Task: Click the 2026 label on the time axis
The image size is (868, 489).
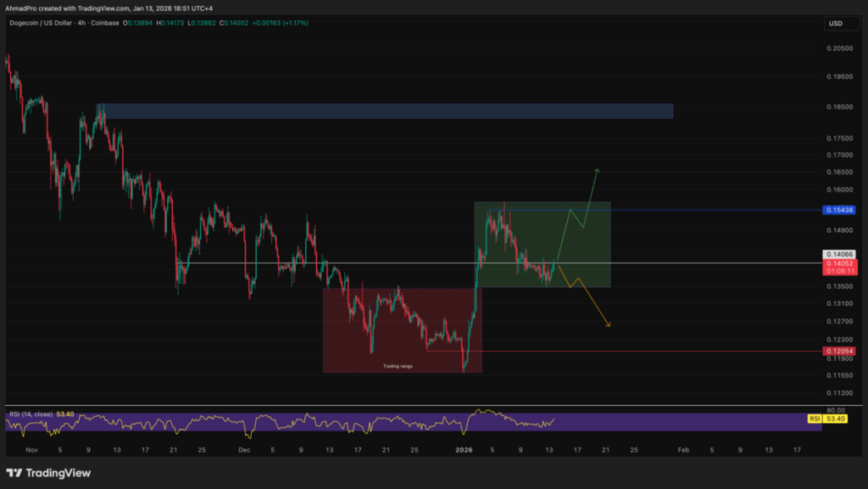Action: click(463, 451)
